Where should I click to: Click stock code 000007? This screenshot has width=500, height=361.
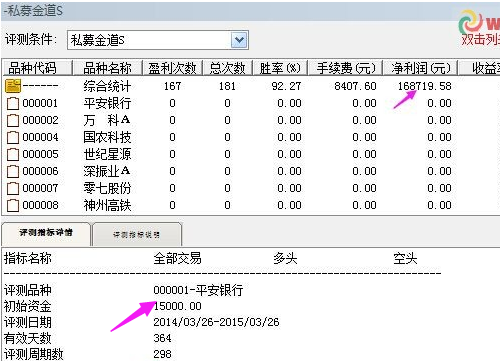(40, 188)
